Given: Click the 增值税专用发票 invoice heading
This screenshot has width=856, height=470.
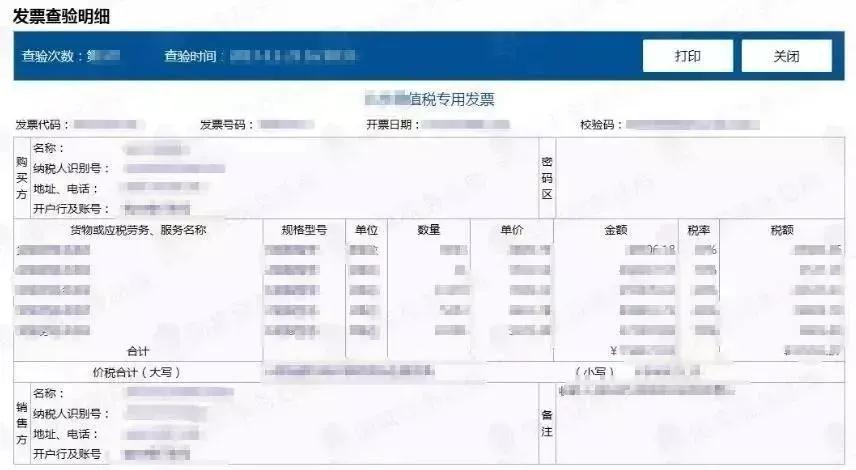Looking at the screenshot, I should tap(430, 99).
